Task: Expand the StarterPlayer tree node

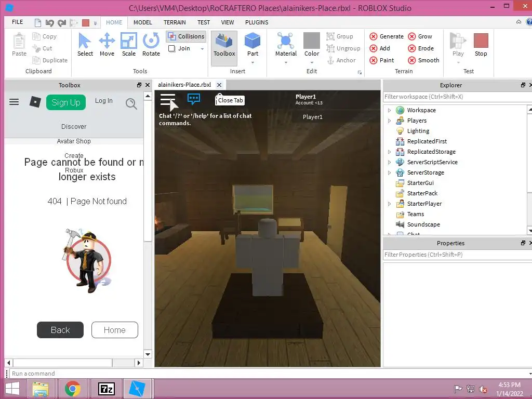Action: tap(389, 204)
